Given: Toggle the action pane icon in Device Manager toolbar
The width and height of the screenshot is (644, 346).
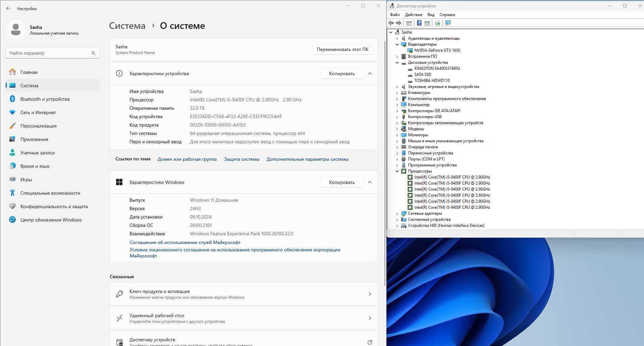Looking at the screenshot, I should pos(427,23).
